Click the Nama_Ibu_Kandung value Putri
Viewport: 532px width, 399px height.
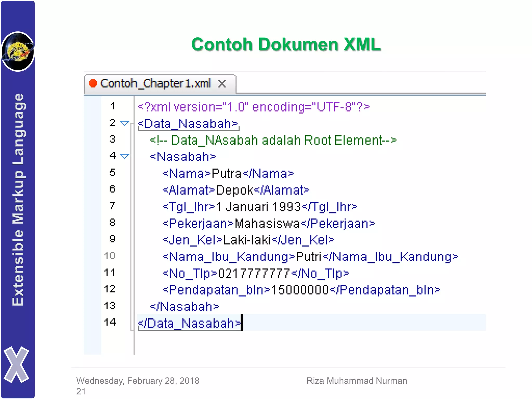point(309,257)
